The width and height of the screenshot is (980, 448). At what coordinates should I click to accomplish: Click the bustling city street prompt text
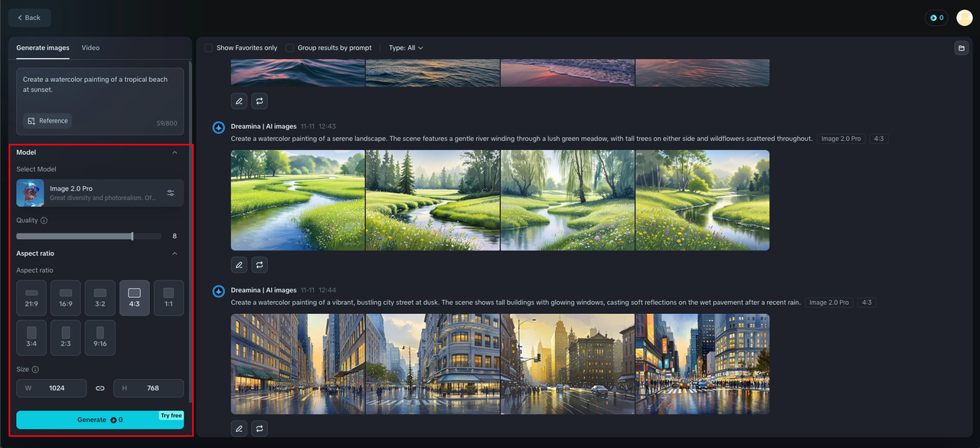click(x=516, y=302)
